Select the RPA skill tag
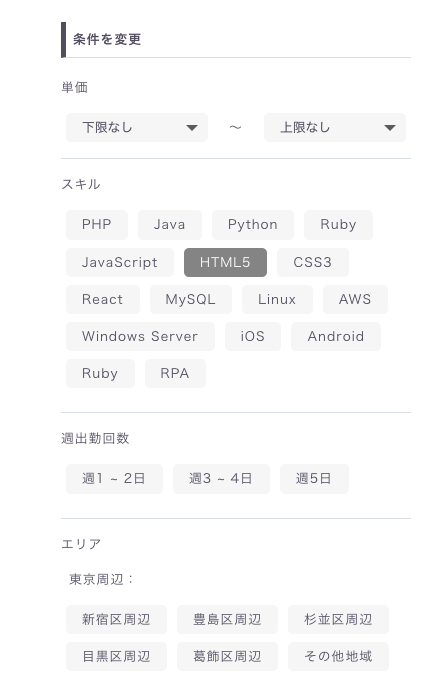The width and height of the screenshot is (435, 692). (x=175, y=373)
